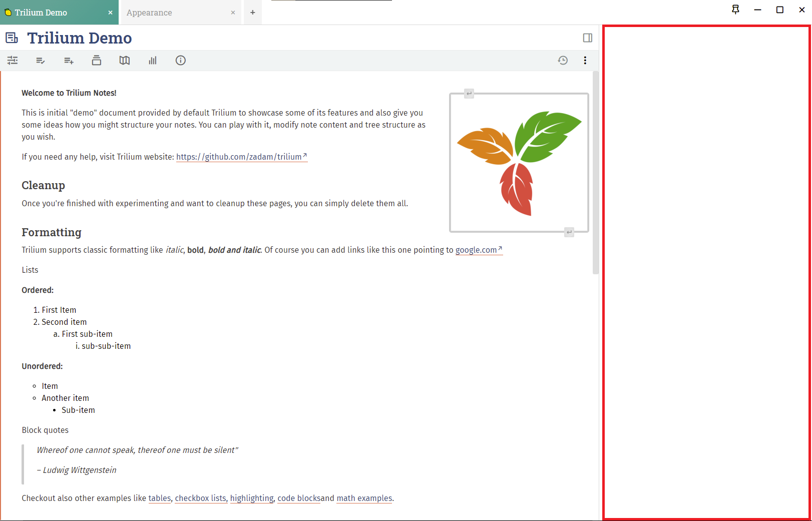The image size is (812, 521).
Task: Show Similar Notes for this note
Action: pos(153,60)
